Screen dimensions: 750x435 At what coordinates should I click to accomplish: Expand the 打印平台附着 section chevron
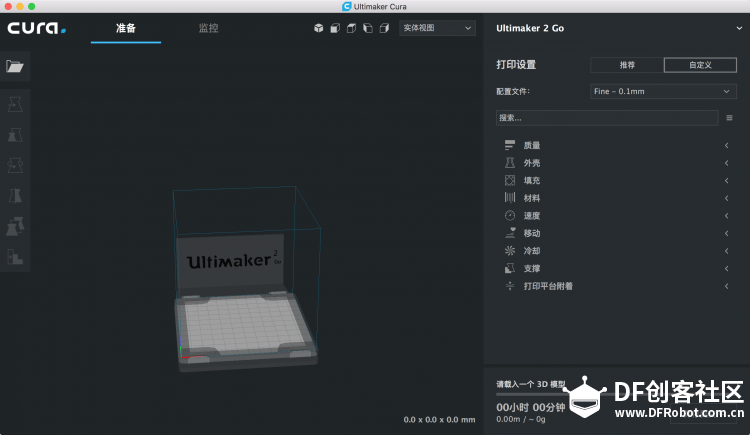point(726,286)
